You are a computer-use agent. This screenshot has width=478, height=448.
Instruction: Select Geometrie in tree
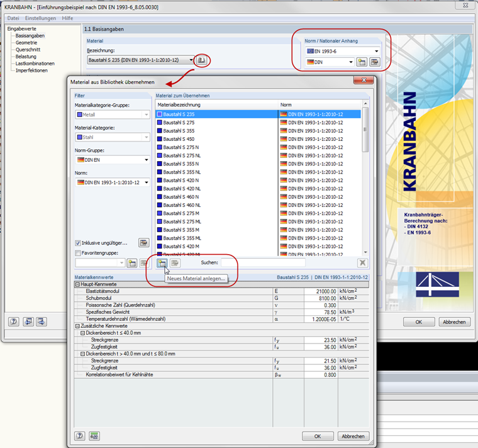(26, 43)
